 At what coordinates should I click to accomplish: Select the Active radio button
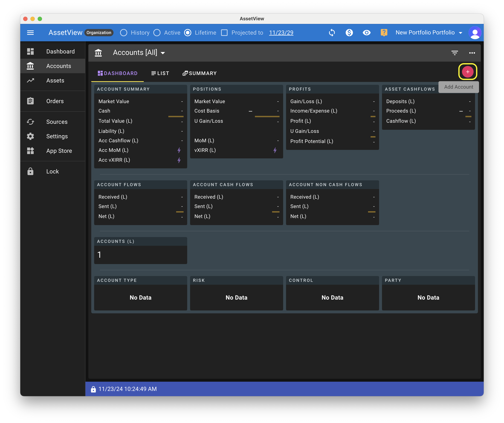click(157, 33)
